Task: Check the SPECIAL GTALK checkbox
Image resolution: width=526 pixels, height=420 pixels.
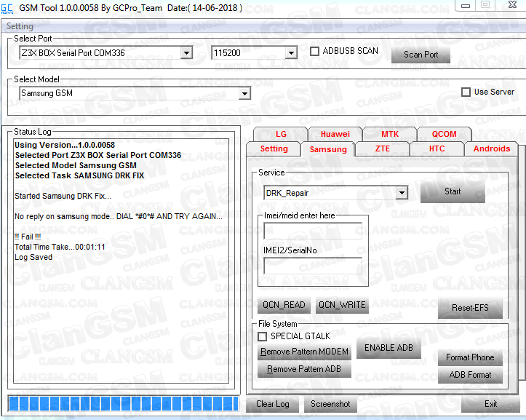Action: click(263, 336)
